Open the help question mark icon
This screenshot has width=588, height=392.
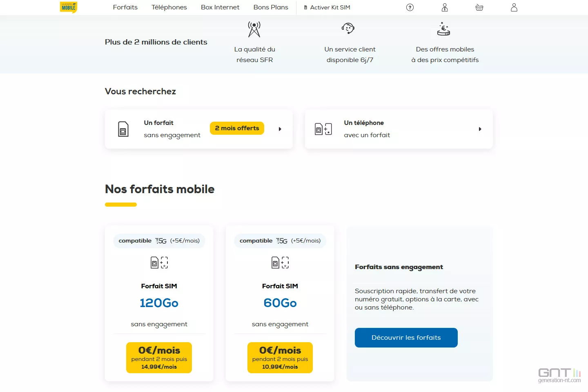pyautogui.click(x=410, y=7)
